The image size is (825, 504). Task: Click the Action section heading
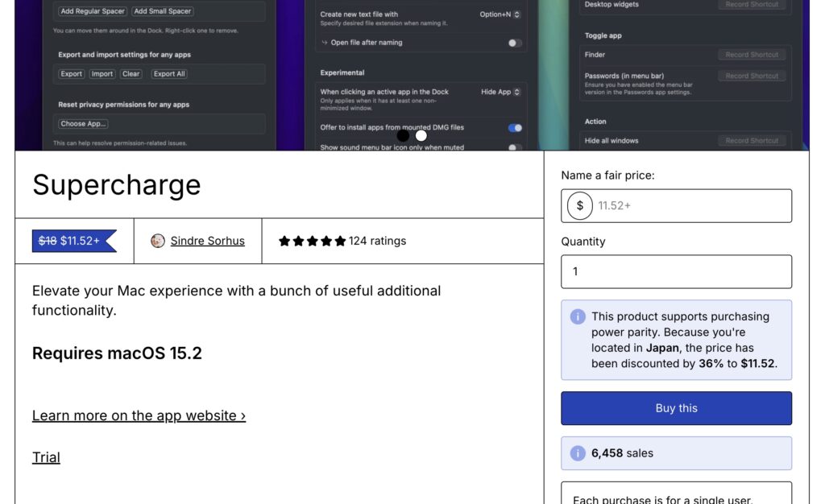point(595,122)
